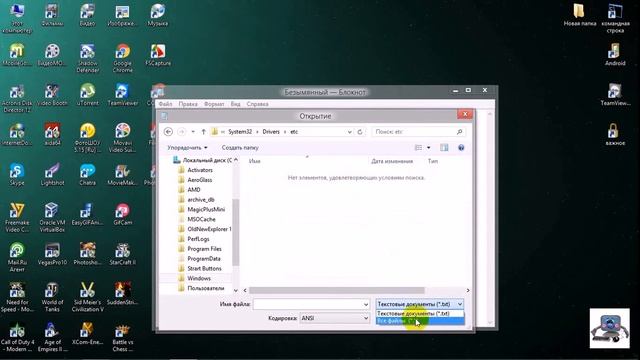Select the FSCapture desktop icon
This screenshot has height=360, width=640.
(158, 55)
